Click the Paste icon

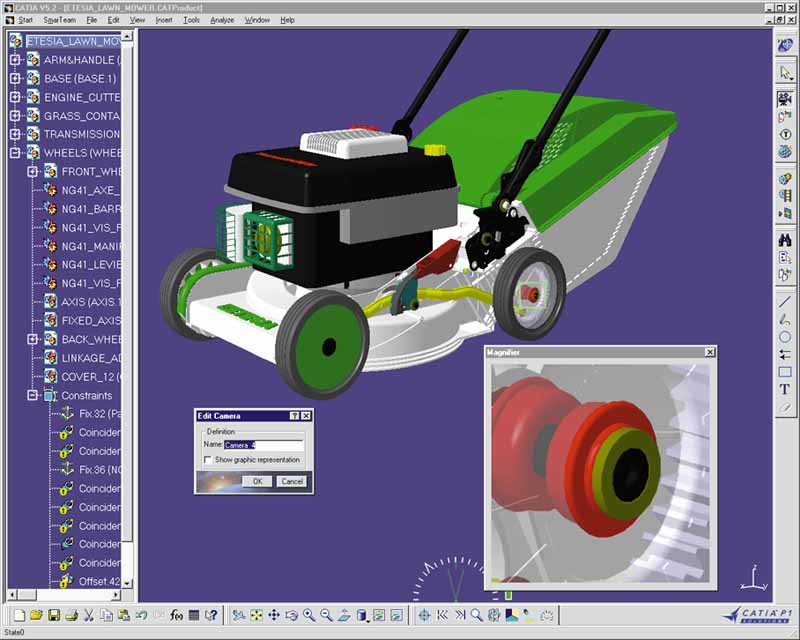(x=124, y=615)
